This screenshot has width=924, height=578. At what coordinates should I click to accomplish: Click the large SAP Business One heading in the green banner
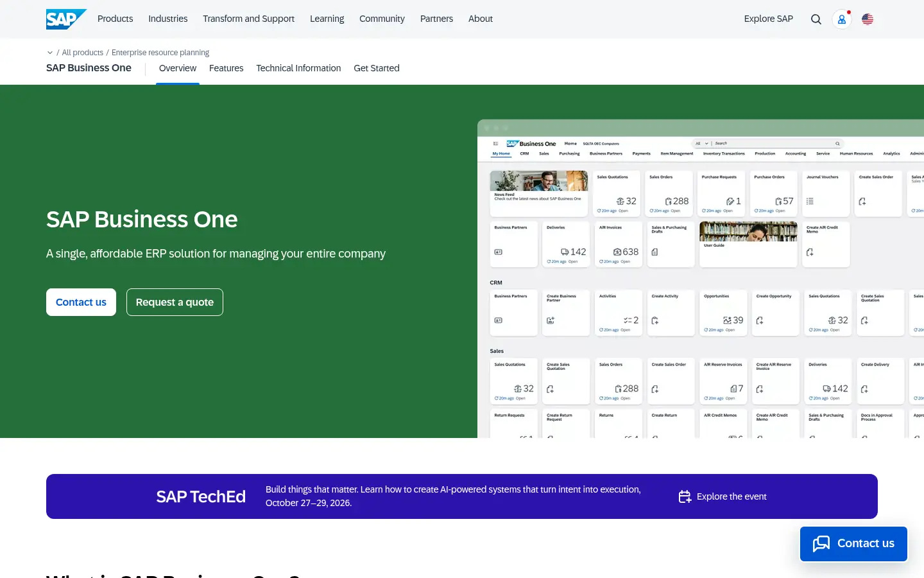pyautogui.click(x=142, y=219)
